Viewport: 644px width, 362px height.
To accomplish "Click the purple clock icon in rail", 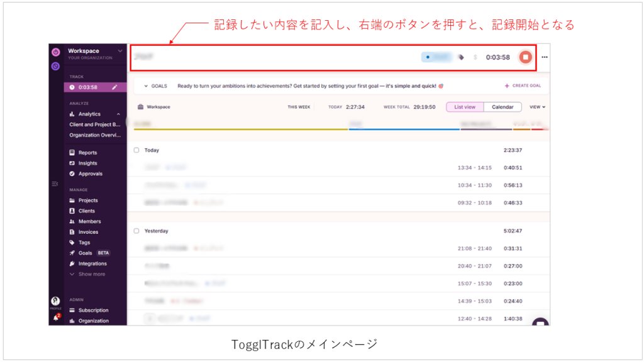I will [56, 66].
